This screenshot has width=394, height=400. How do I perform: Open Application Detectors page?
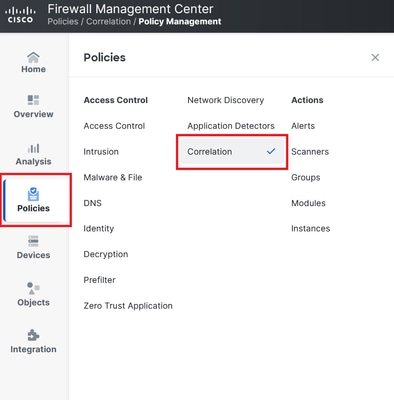(x=231, y=126)
